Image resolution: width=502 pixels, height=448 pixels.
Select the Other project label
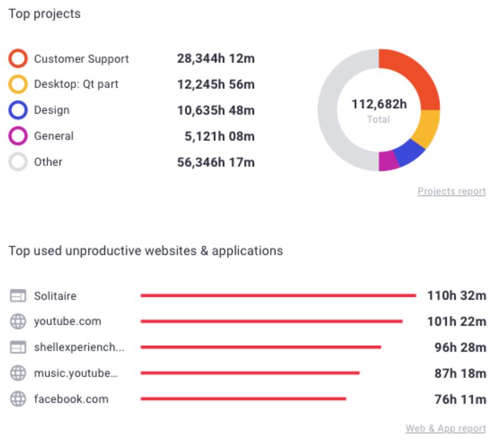(48, 162)
